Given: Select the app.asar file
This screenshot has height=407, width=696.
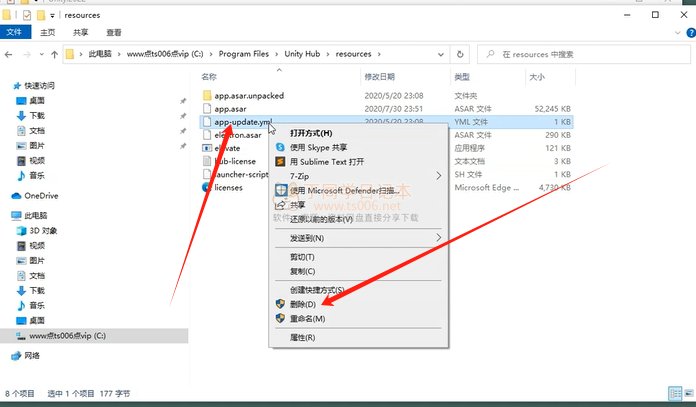Looking at the screenshot, I should coord(230,109).
